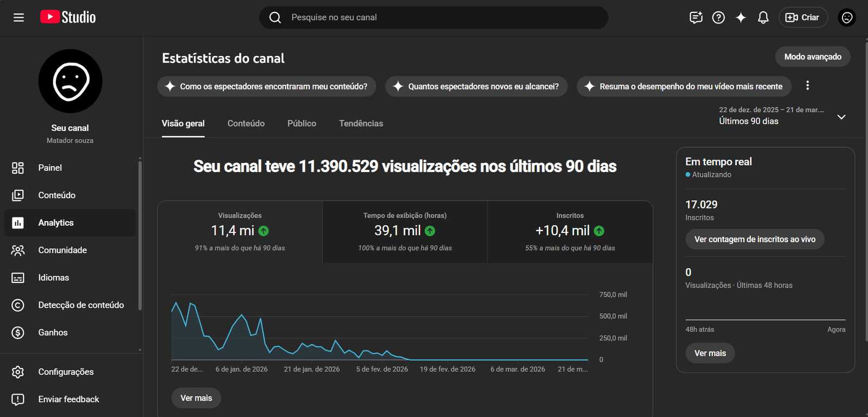Click the "Estatísticas do canal" heading

tap(223, 58)
